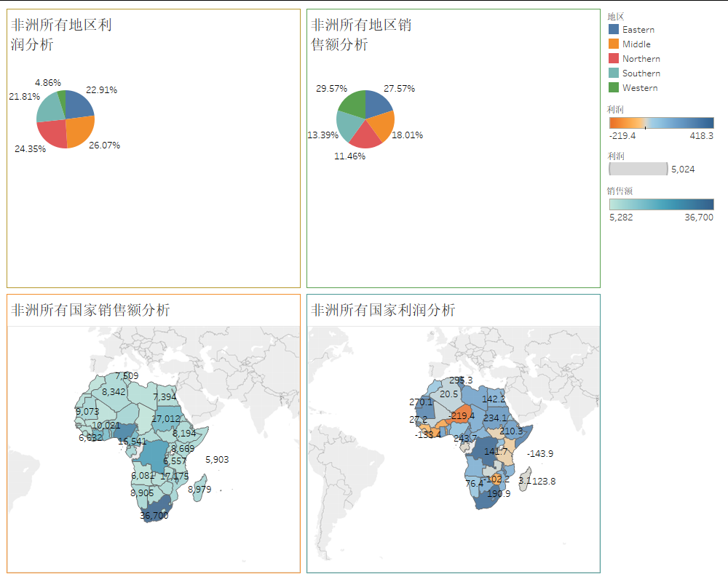
Task: Select the blue 22.91% slice in profit pie
Action: tap(77, 105)
